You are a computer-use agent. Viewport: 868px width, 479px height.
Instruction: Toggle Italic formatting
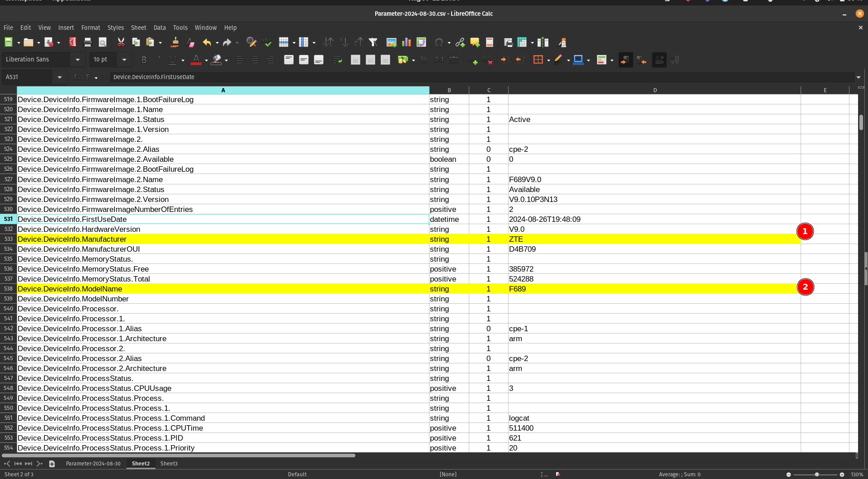[158, 60]
